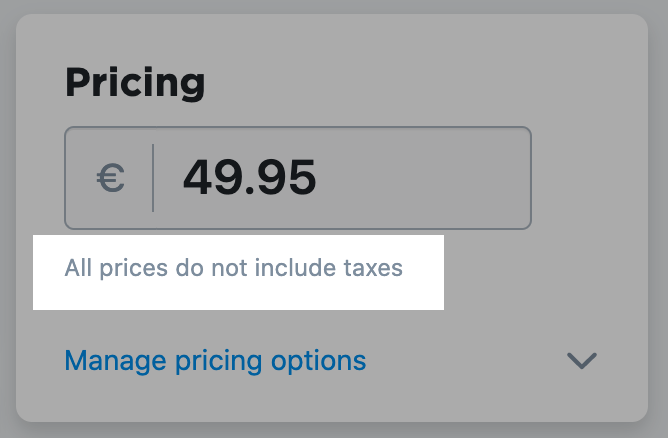Select the € prefix in the price box
668x438 pixels.
(x=110, y=178)
